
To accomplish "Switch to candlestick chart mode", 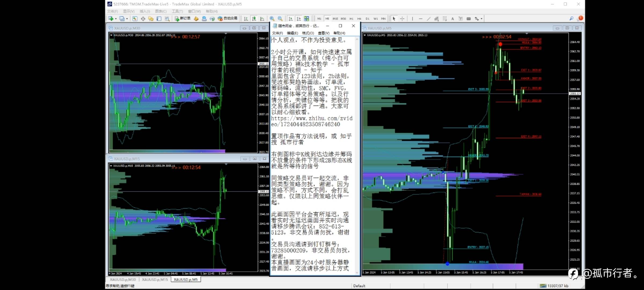I will click(x=254, y=19).
